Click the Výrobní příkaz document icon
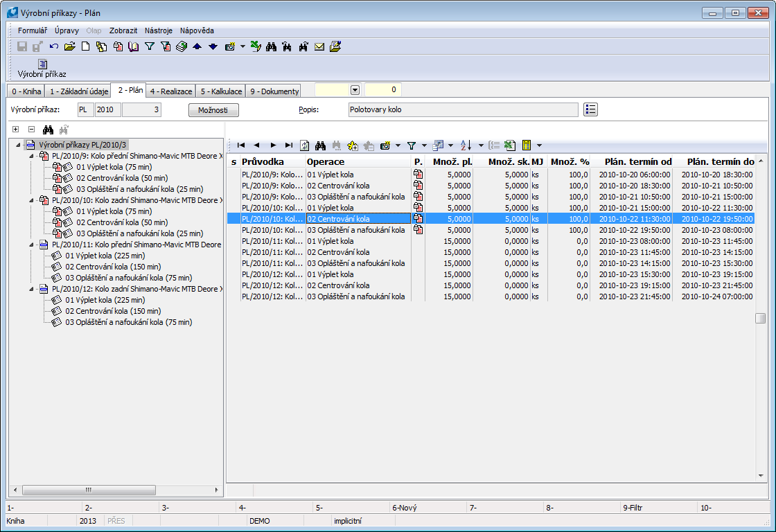 (x=42, y=64)
